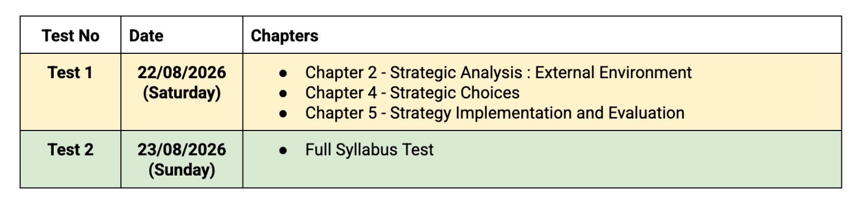Click Chapter 2 - Strategic Analysis line
Image resolution: width=868 pixels, height=205 pixels.
point(498,72)
